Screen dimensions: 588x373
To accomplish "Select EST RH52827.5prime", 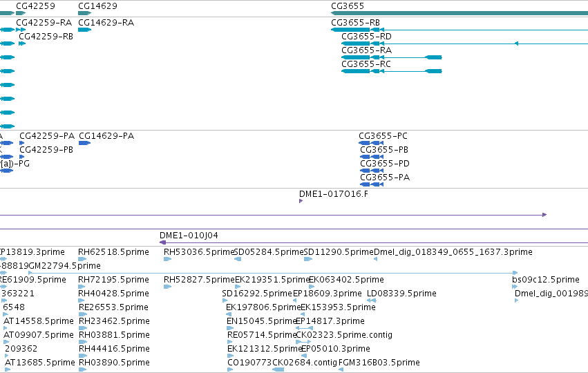I will point(199,280).
